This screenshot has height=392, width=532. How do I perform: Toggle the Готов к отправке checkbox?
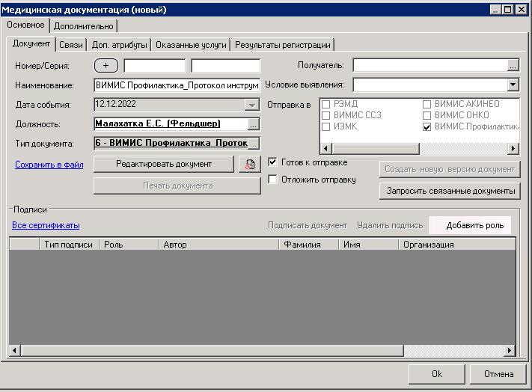pyautogui.click(x=273, y=162)
